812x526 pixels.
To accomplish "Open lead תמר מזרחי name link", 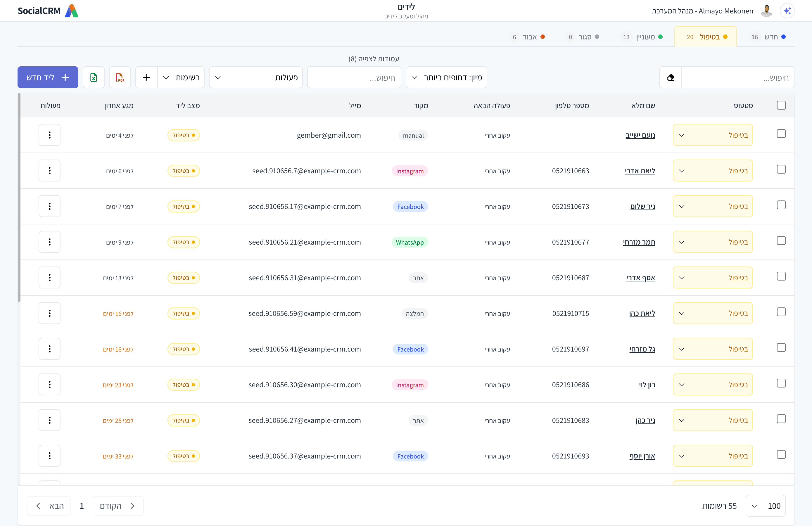I will [639, 242].
